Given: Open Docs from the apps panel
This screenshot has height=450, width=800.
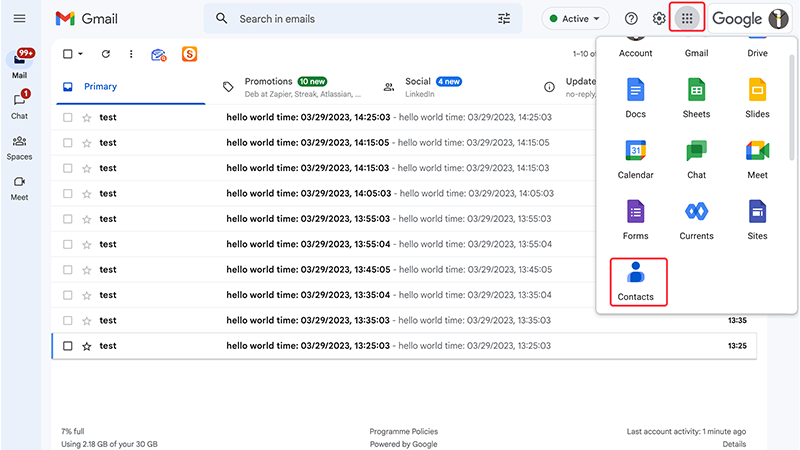Looking at the screenshot, I should (x=635, y=98).
